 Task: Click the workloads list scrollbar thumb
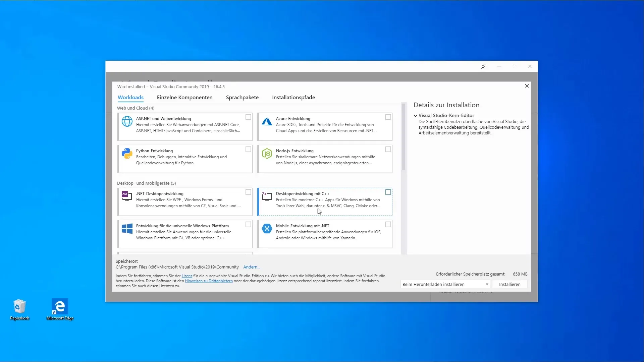point(404,137)
